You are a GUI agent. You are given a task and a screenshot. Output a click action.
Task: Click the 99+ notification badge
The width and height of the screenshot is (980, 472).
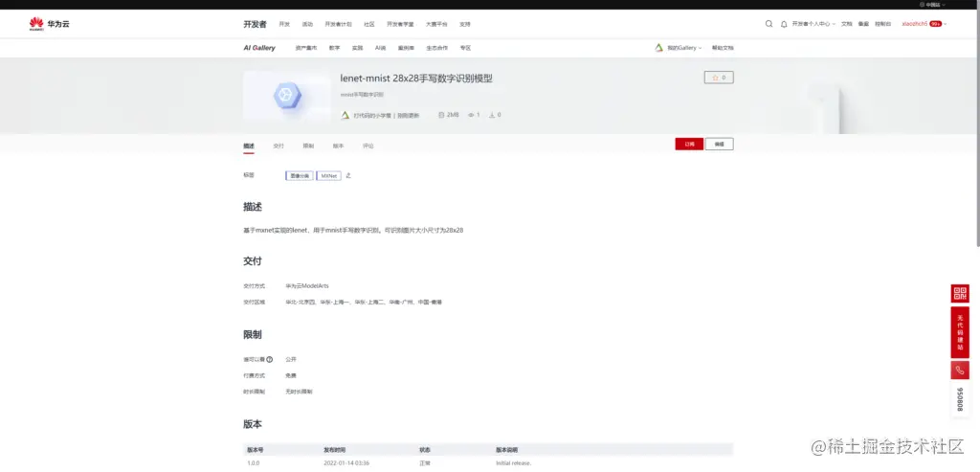coord(936,24)
